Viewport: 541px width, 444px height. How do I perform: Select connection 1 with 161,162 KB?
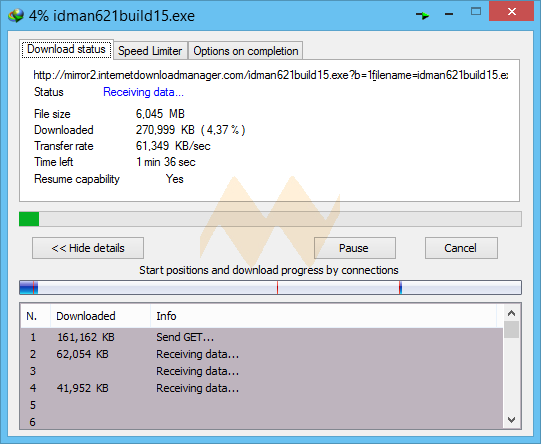(x=262, y=337)
